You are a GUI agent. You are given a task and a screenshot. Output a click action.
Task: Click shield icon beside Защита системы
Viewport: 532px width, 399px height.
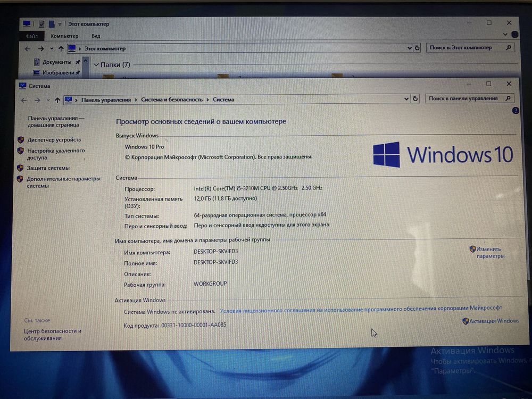20,168
